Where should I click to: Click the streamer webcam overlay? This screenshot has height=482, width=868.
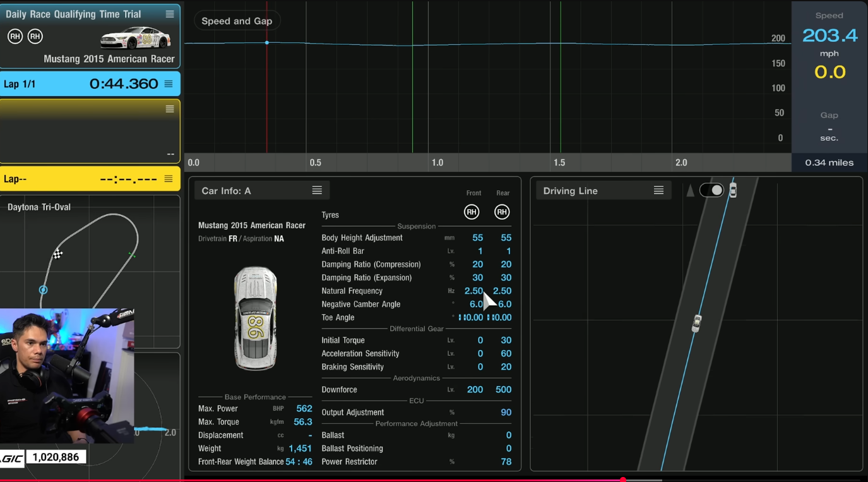click(67, 375)
